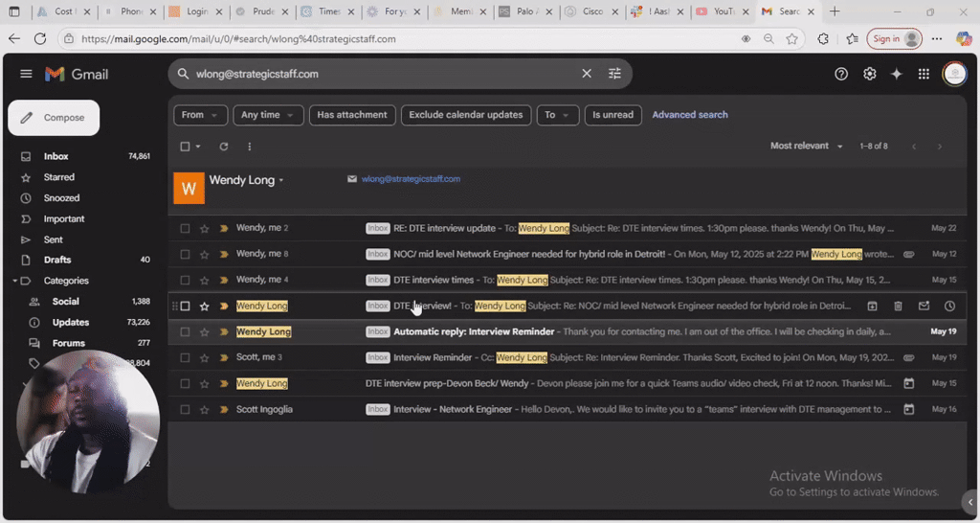Open the More options three-dot menu
Image resolution: width=980 pixels, height=523 pixels.
(250, 147)
